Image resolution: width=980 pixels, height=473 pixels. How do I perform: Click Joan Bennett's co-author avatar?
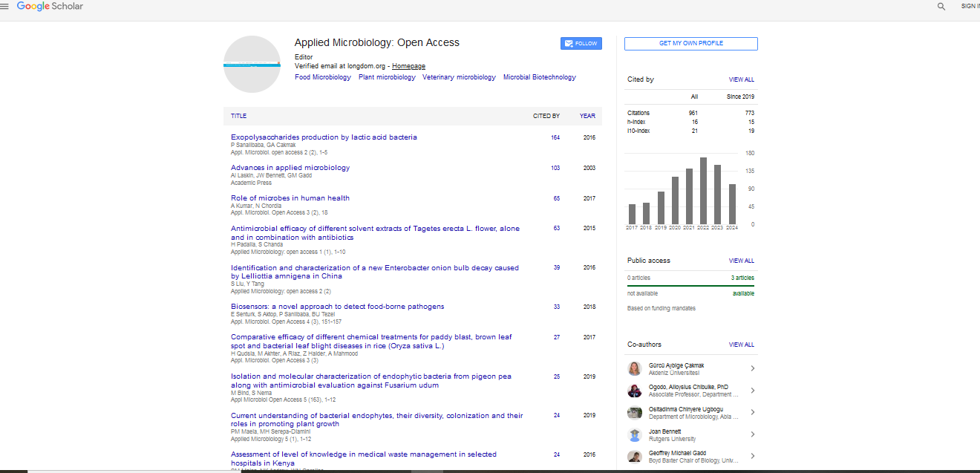click(634, 435)
